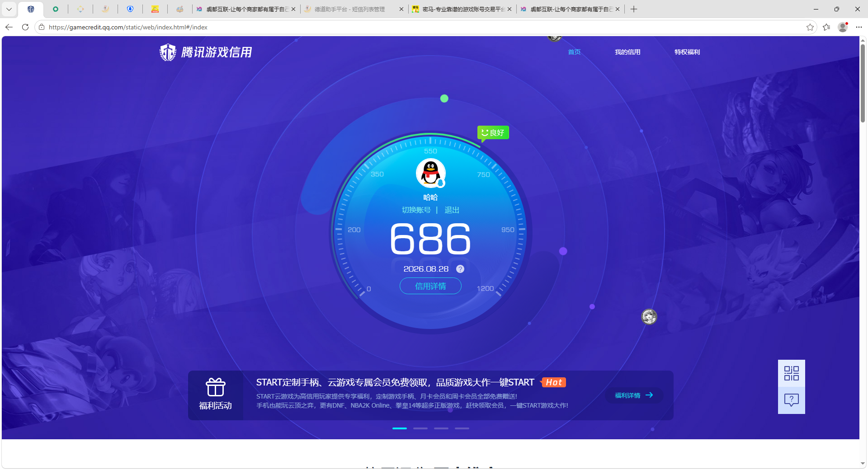The width and height of the screenshot is (868, 470).
Task: Close the 德道助手平台 tab
Action: click(401, 9)
